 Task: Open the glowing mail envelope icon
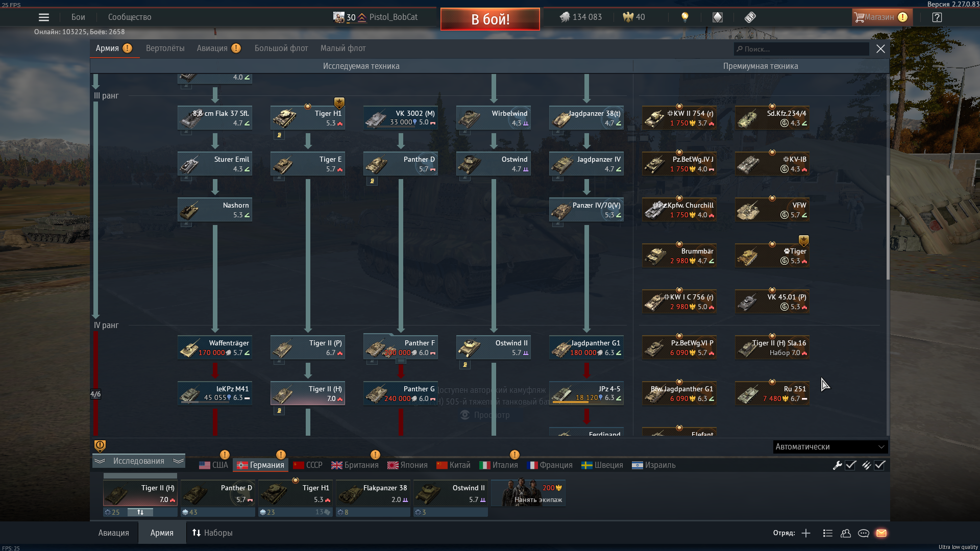pos(881,533)
